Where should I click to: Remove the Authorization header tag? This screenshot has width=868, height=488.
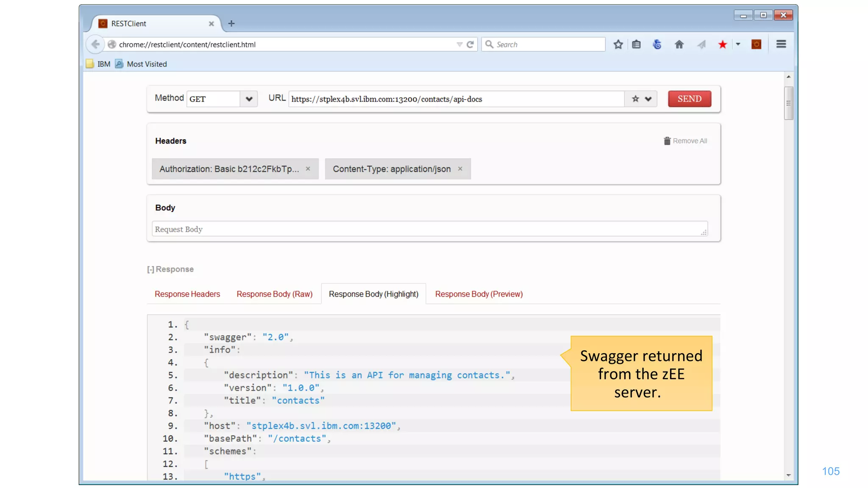(308, 169)
